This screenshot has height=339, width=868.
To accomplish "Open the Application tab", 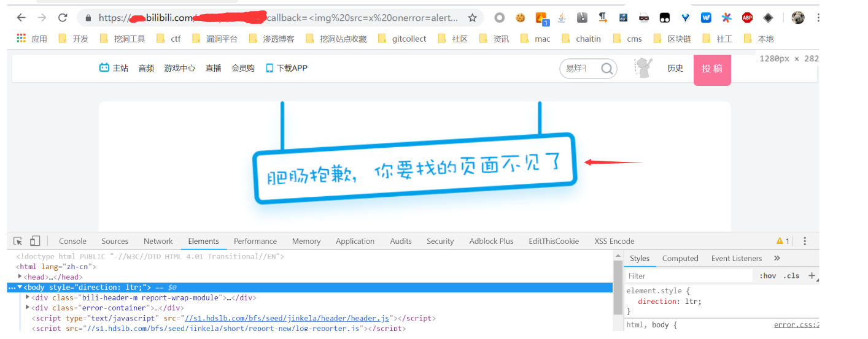I will (355, 241).
